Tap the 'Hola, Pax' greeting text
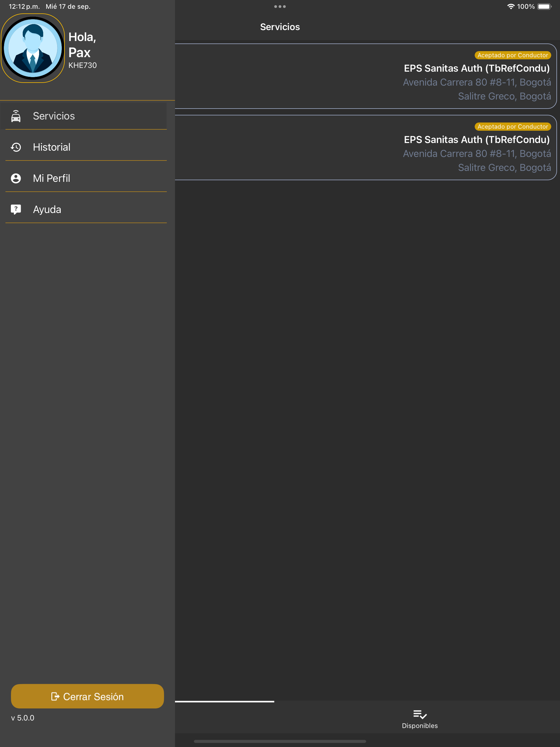 [82, 45]
